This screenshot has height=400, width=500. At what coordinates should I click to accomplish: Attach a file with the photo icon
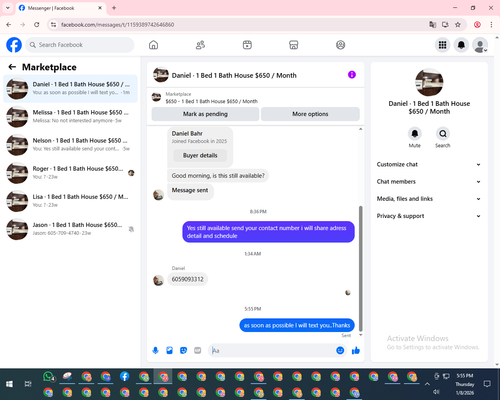[169, 350]
